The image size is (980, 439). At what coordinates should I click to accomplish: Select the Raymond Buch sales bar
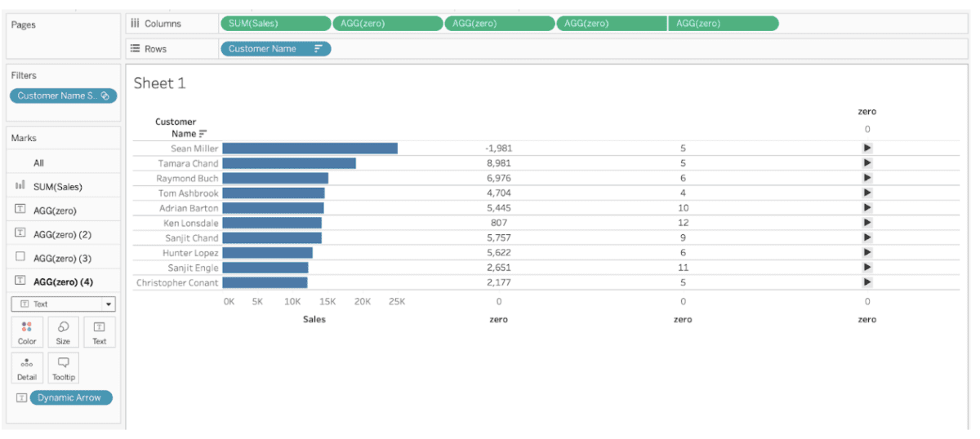(x=275, y=178)
